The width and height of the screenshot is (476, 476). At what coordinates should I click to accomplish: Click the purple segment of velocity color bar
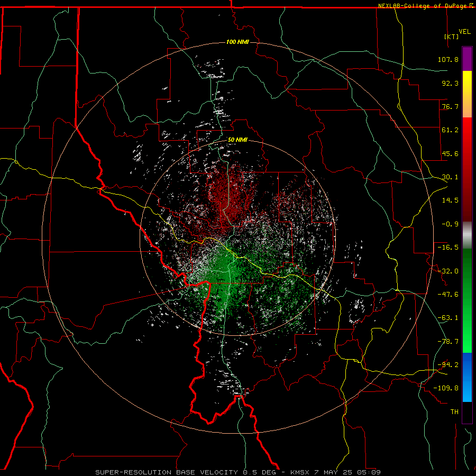pos(467,59)
